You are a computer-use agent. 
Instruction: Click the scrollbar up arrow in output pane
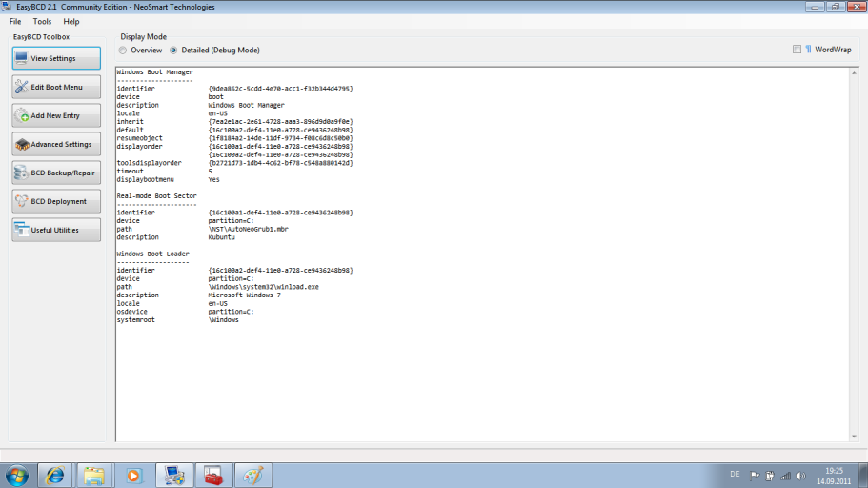tap(854, 73)
